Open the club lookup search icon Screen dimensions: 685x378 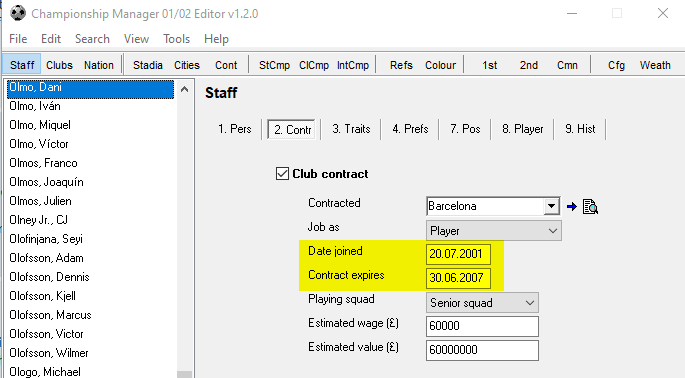(590, 206)
